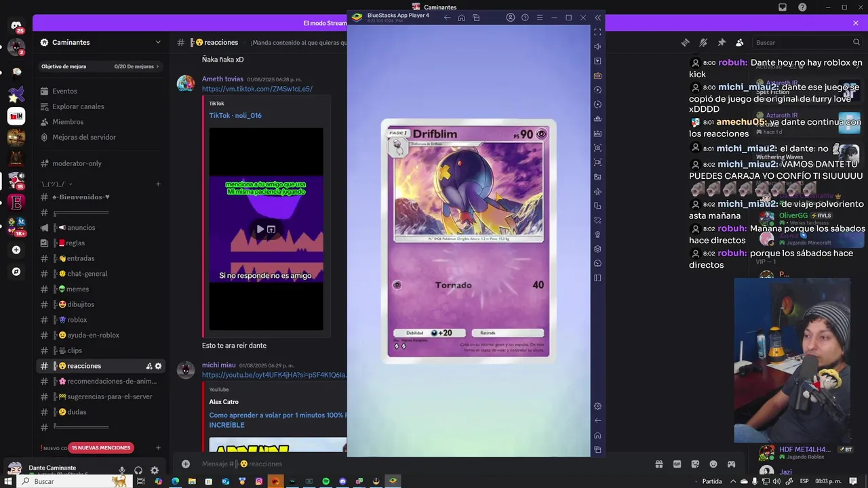
Task: Collapse the BlueStacks sidebar with double chevron
Action: (597, 18)
